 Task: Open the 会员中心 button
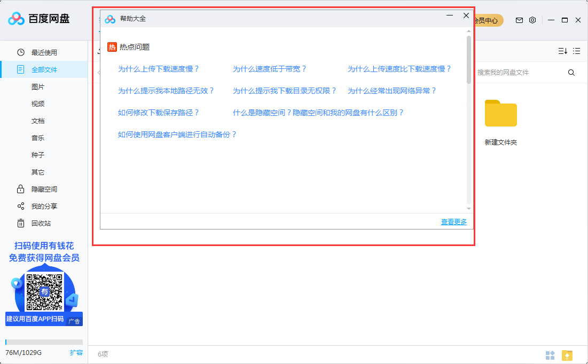point(488,20)
